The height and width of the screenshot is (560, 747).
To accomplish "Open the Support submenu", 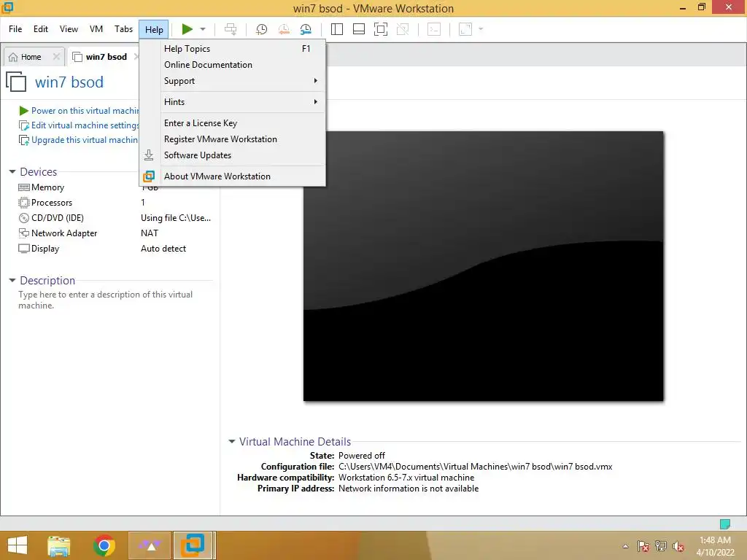I will tap(233, 81).
